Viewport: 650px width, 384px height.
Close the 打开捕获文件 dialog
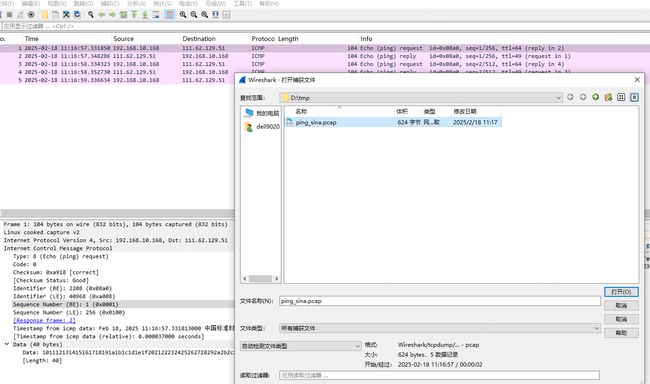[x=637, y=80]
